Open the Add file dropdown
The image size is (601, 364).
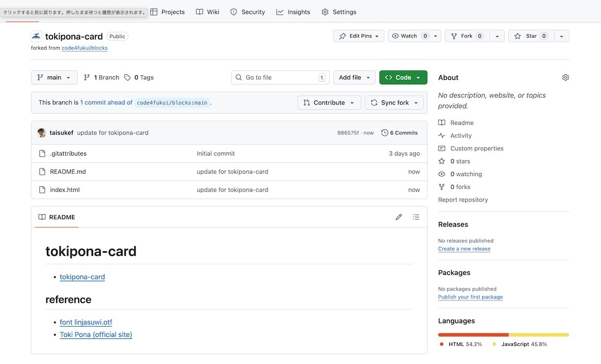(354, 77)
